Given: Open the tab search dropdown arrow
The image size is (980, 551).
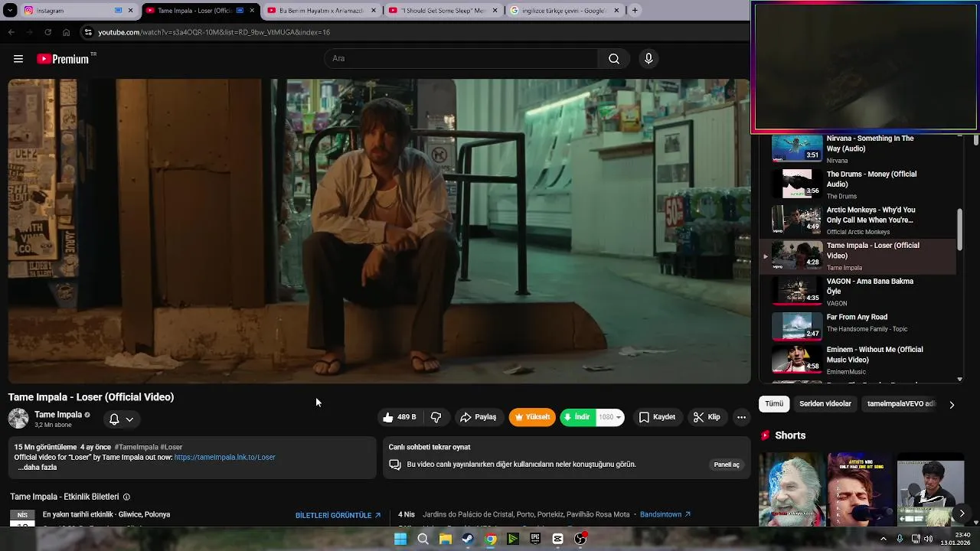Looking at the screenshot, I should tap(10, 11).
